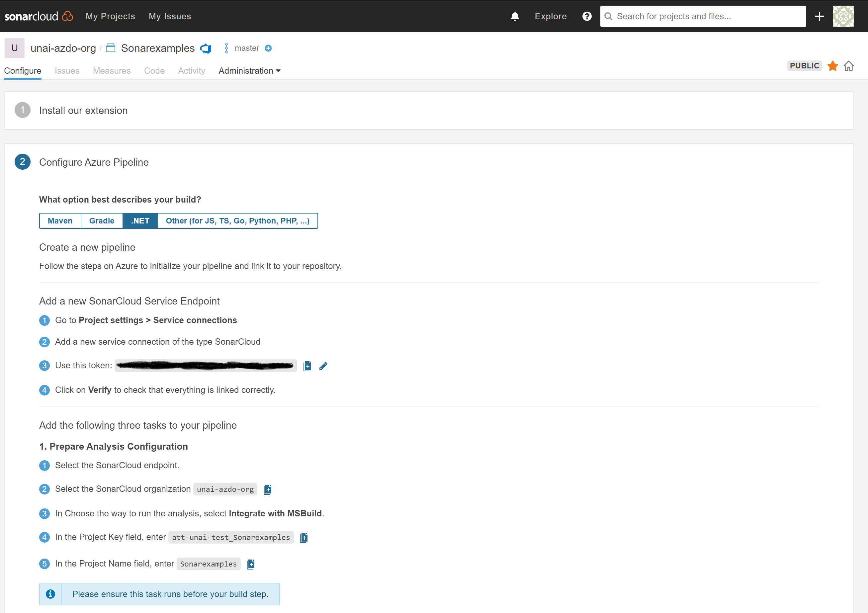Select the Gradle build option

[101, 220]
